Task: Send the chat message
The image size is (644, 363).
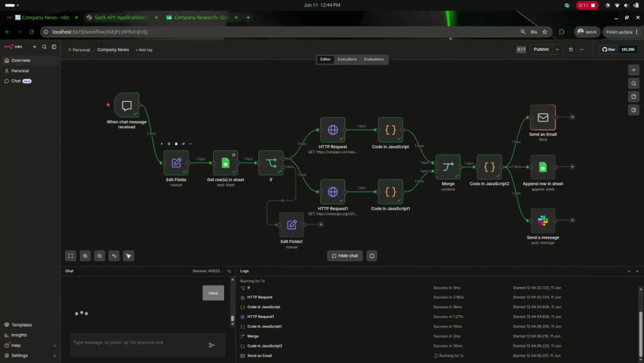Action: pyautogui.click(x=211, y=345)
